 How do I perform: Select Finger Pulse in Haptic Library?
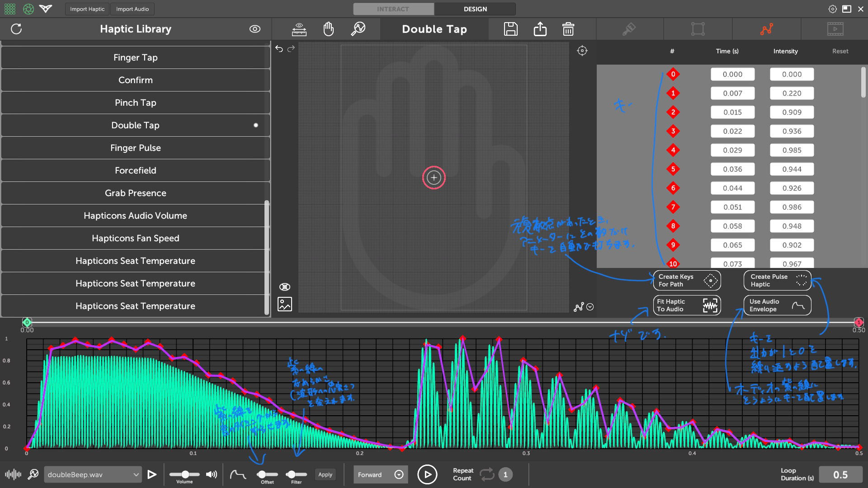coord(135,148)
